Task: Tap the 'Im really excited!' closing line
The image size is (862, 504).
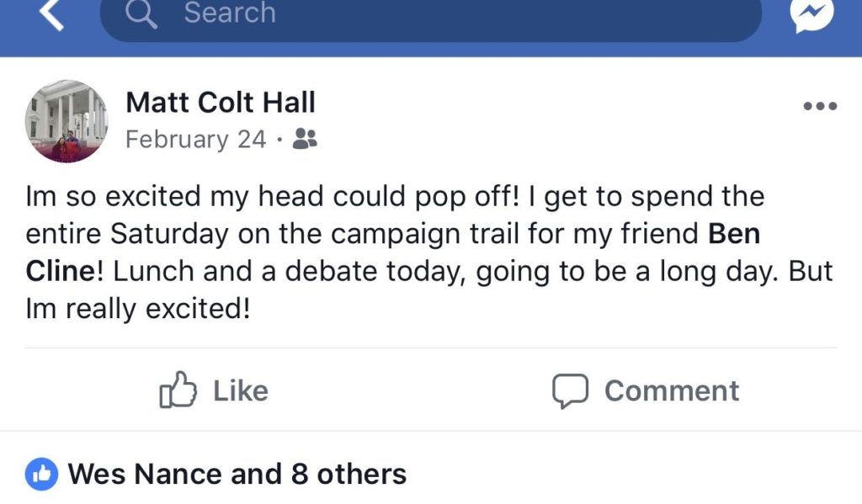Action: [139, 310]
